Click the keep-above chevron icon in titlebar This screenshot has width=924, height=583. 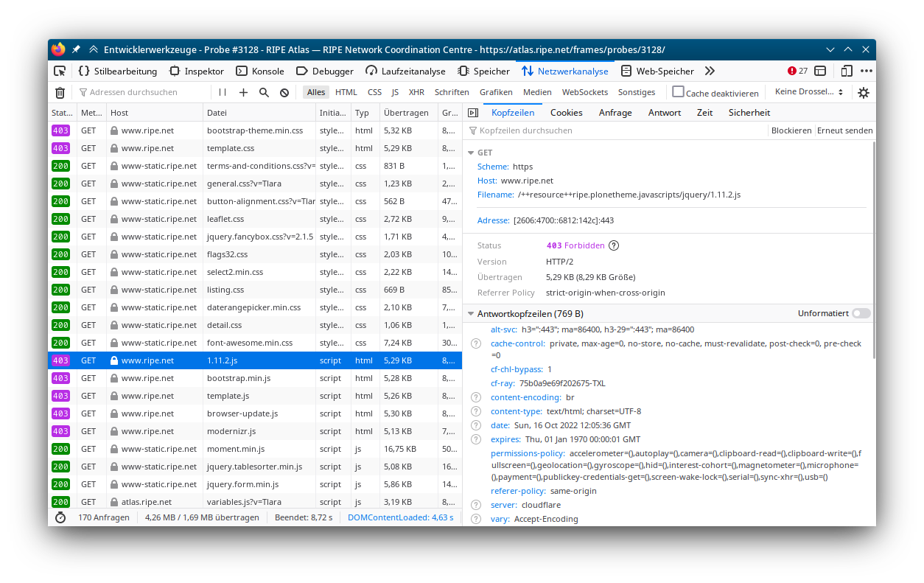[94, 49]
